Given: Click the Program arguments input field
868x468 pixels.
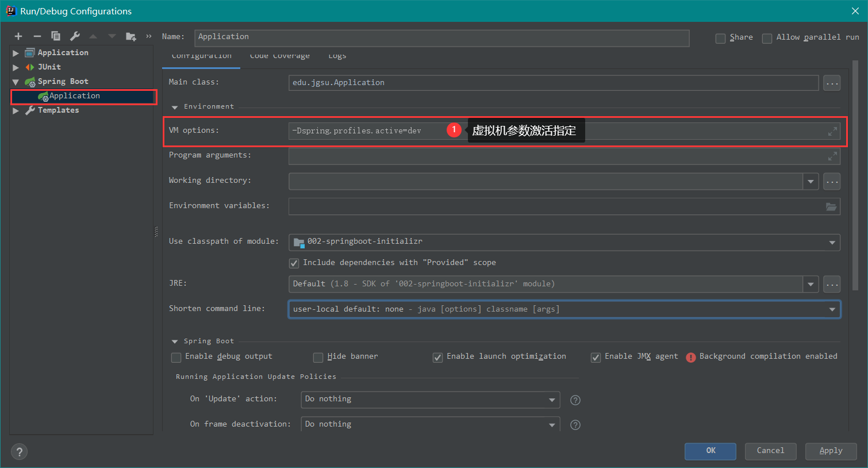Looking at the screenshot, I should [x=555, y=156].
